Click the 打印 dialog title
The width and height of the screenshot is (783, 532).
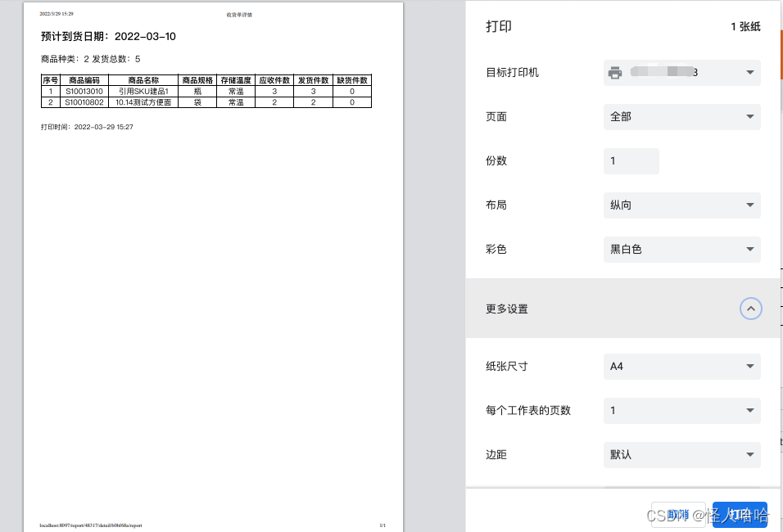click(x=498, y=26)
